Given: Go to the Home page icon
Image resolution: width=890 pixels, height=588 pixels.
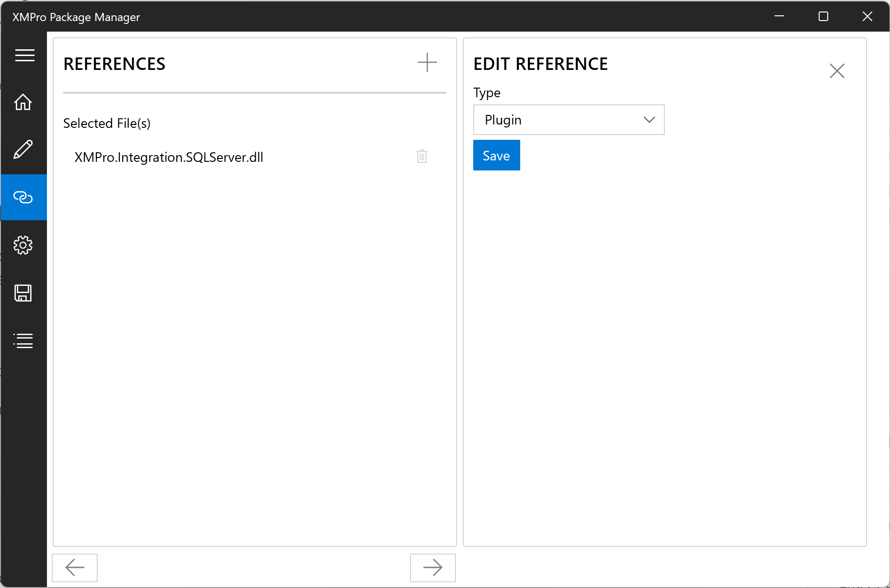Looking at the screenshot, I should [x=23, y=102].
